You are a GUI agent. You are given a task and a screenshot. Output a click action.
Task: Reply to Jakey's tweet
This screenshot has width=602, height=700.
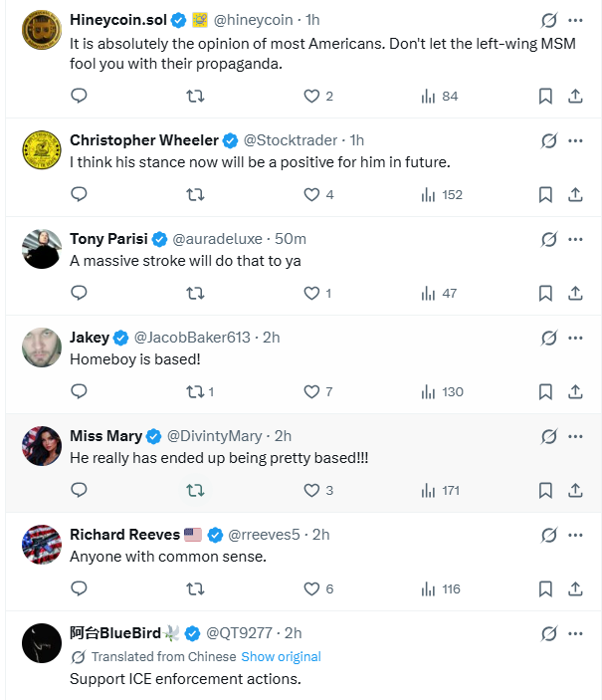pos(80,391)
